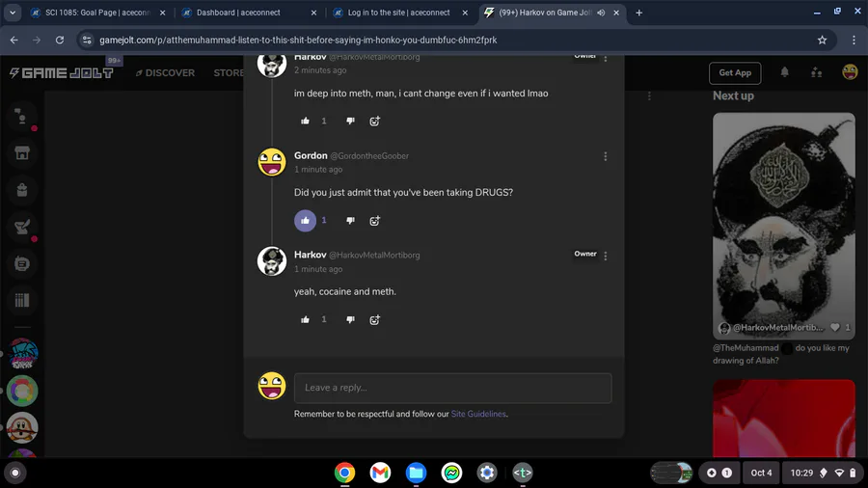This screenshot has width=868, height=488.
Task: Click the address bar URL
Action: coord(298,40)
